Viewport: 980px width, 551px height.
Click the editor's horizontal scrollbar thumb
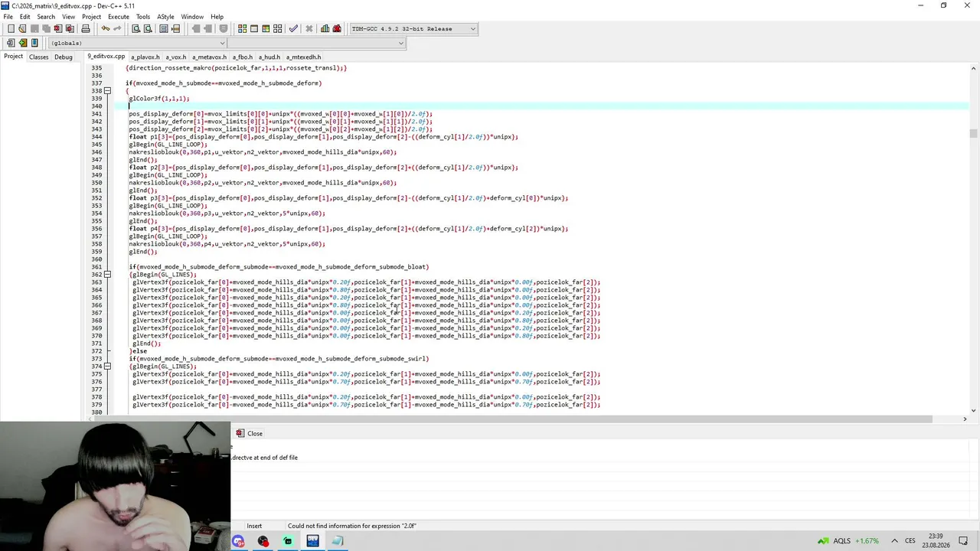click(x=512, y=419)
